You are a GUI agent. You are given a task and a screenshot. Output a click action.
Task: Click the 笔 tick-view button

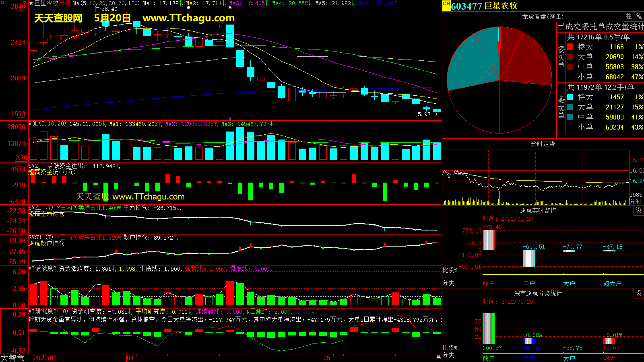pyautogui.click(x=639, y=16)
